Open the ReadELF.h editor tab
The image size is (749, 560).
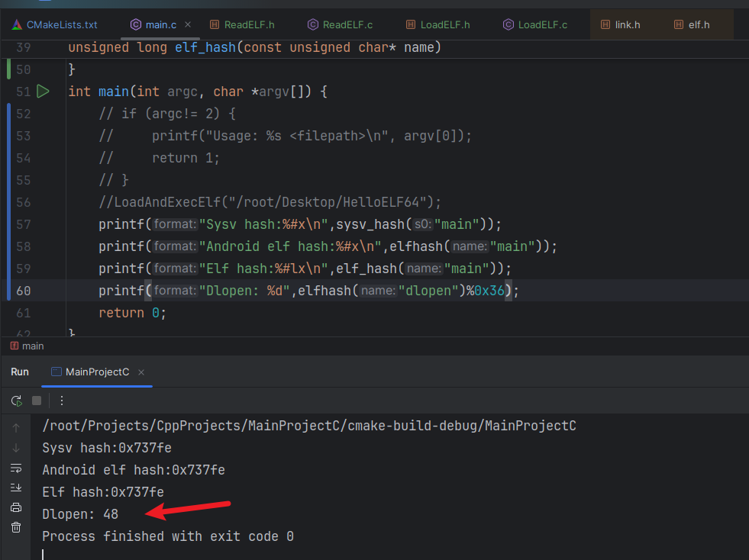(249, 25)
